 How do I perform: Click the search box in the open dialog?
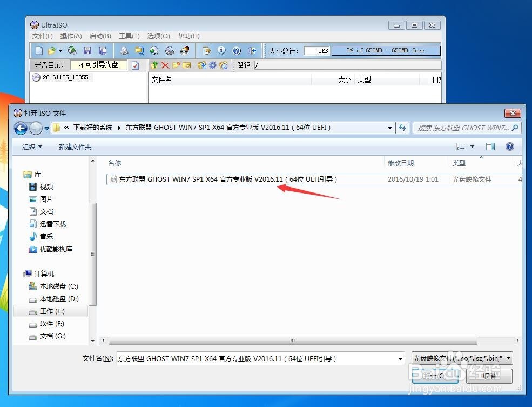tap(467, 128)
